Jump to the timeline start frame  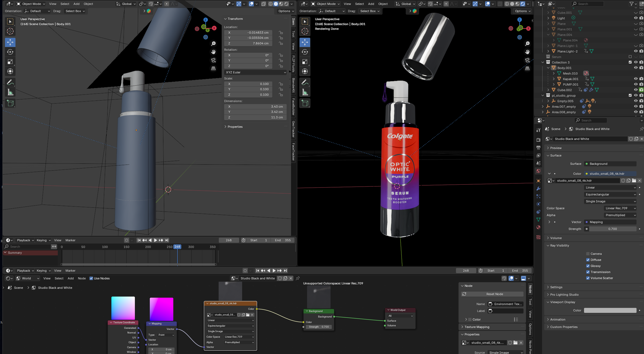click(139, 240)
